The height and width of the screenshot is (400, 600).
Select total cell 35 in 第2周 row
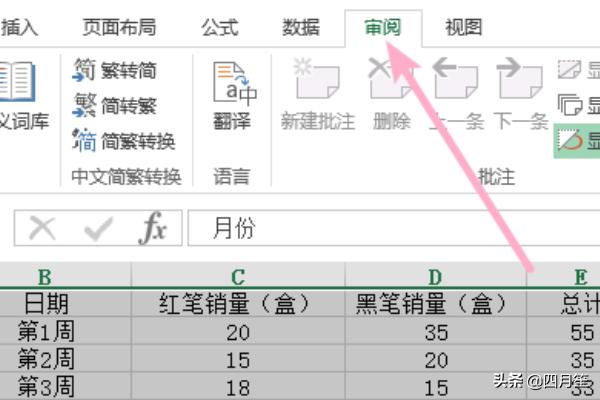point(564,359)
